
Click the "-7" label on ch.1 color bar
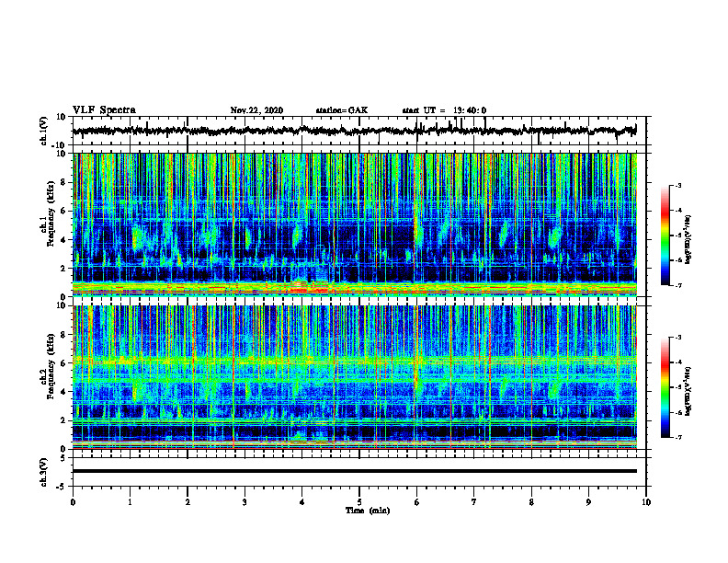677,285
